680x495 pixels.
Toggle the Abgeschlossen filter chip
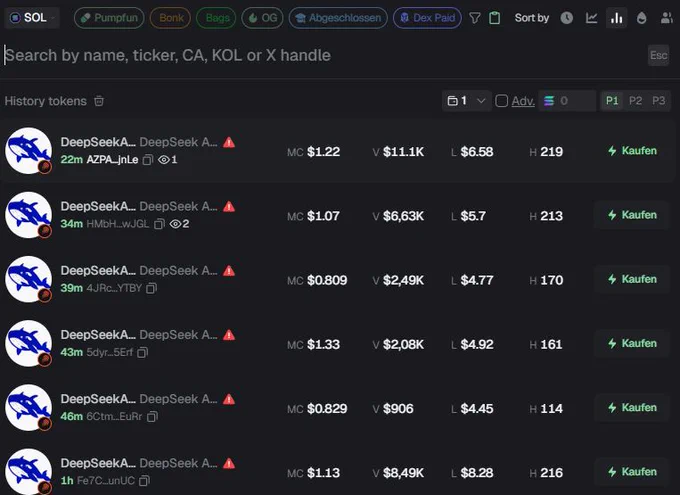(x=338, y=18)
